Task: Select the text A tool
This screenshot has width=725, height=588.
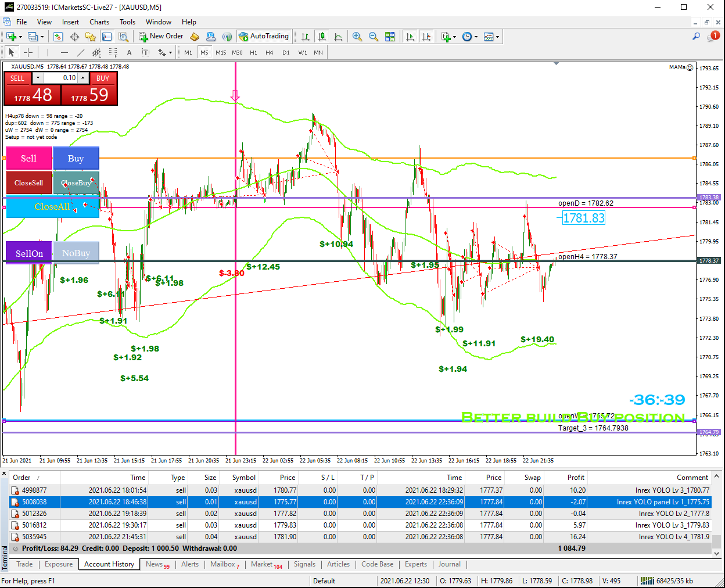Action: pyautogui.click(x=130, y=52)
